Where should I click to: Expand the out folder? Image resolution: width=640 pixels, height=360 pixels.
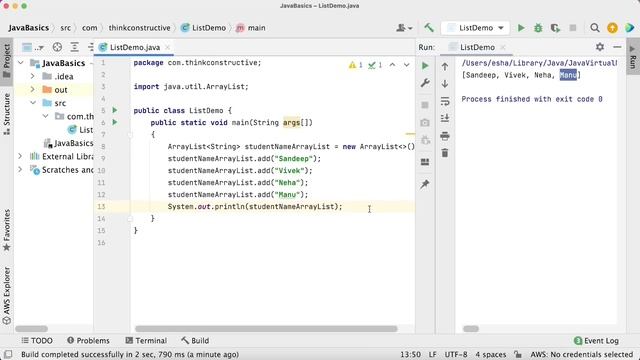(33, 89)
